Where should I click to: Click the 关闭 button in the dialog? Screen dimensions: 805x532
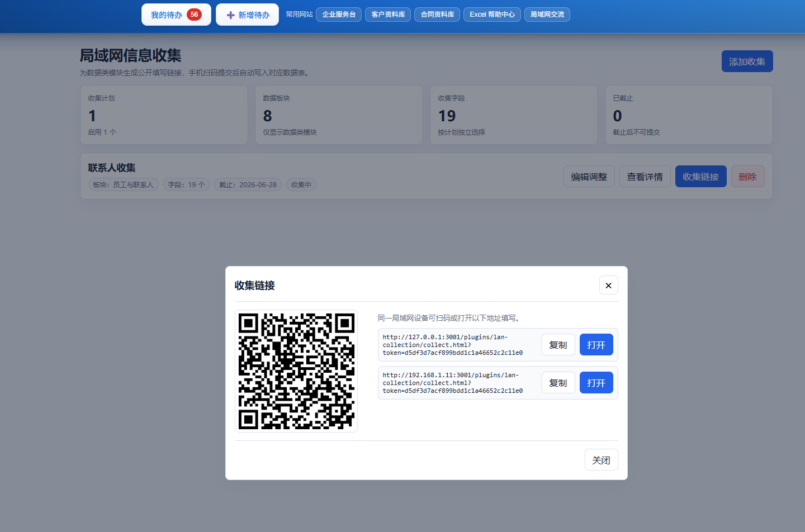click(x=602, y=460)
